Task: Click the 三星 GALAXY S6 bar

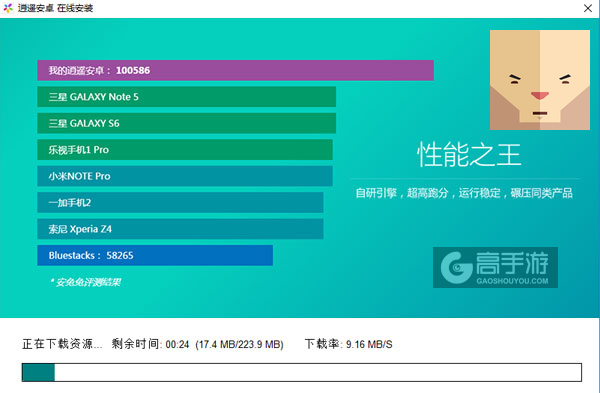Action: [x=186, y=123]
